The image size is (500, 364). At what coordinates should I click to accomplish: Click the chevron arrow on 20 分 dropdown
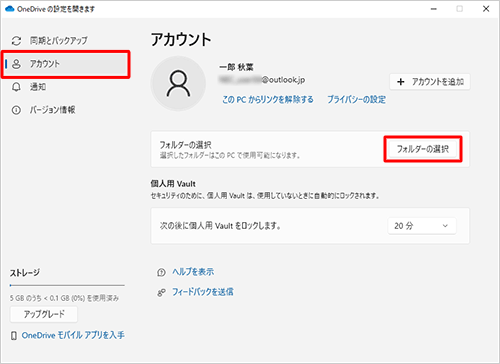pos(445,226)
